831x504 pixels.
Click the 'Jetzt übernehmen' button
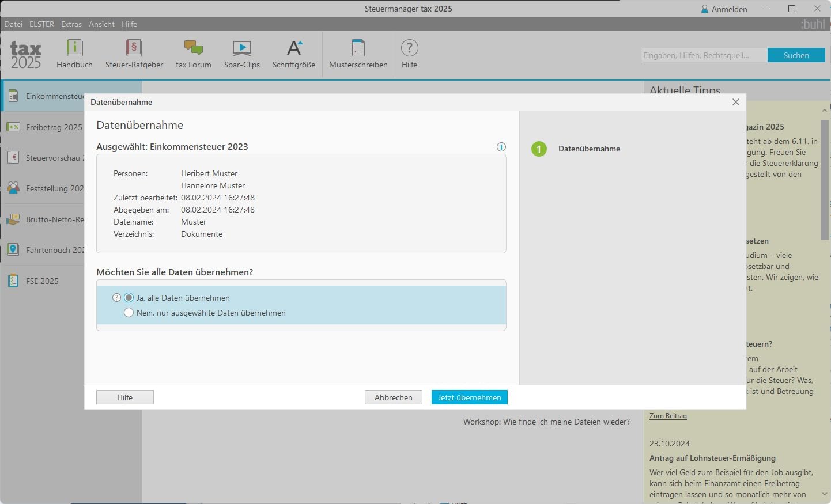pos(470,397)
